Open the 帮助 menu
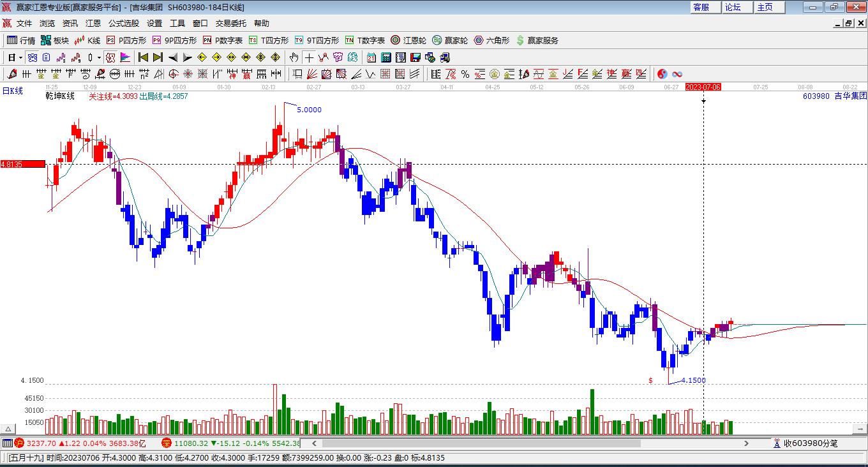The image size is (868, 467). point(262,23)
